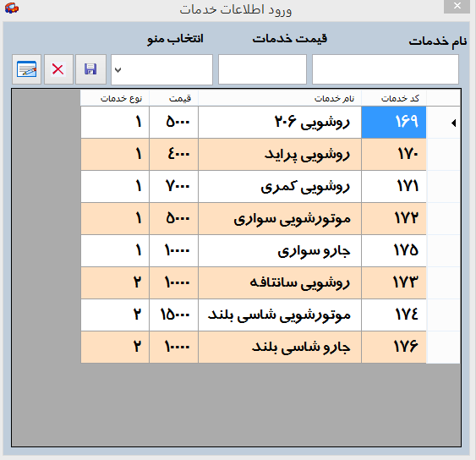Click the جارو سواری service cell

[x=280, y=251]
